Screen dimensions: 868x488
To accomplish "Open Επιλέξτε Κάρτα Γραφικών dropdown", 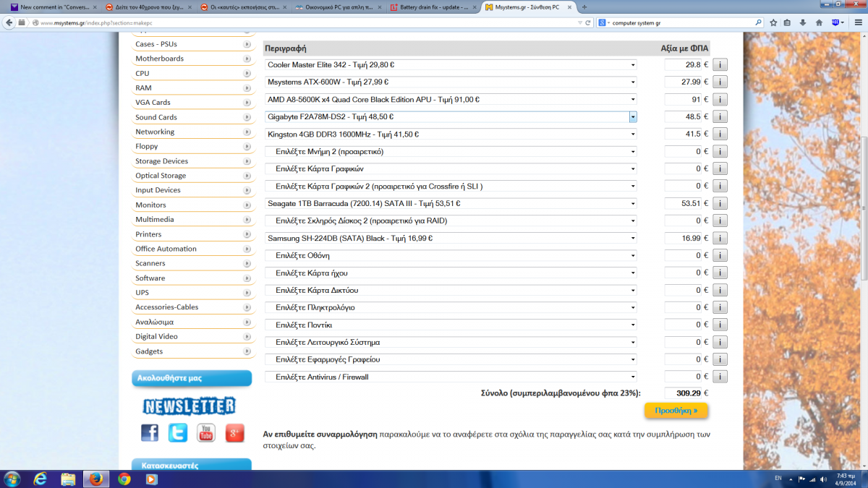I will click(451, 168).
